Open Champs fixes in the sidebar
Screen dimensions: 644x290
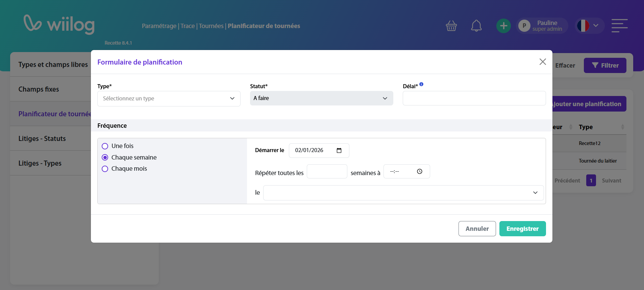pos(39,89)
